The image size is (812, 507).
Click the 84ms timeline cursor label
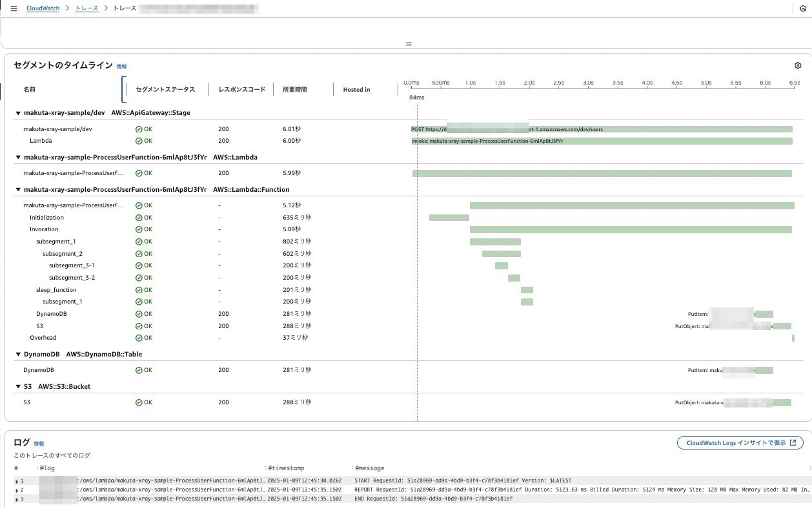pyautogui.click(x=417, y=98)
